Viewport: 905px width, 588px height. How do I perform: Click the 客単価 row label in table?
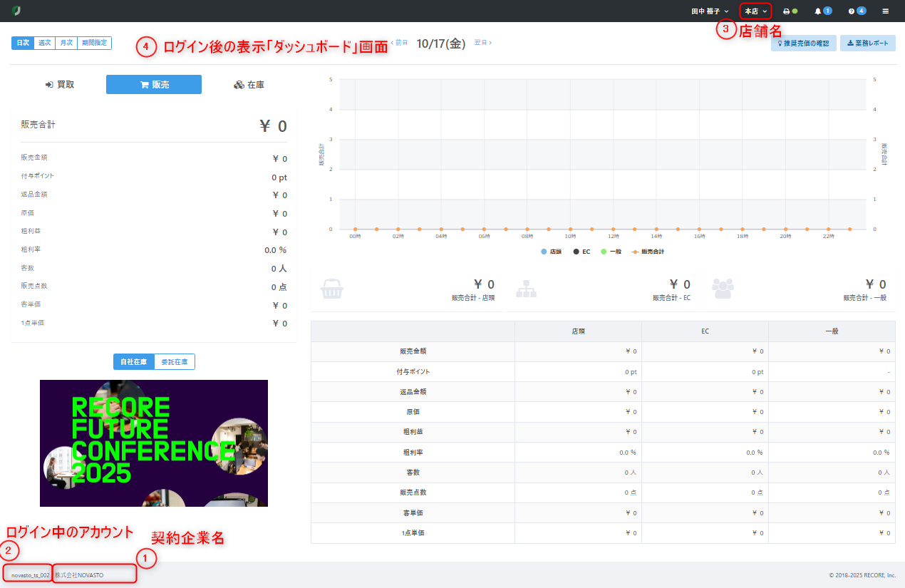(x=413, y=513)
